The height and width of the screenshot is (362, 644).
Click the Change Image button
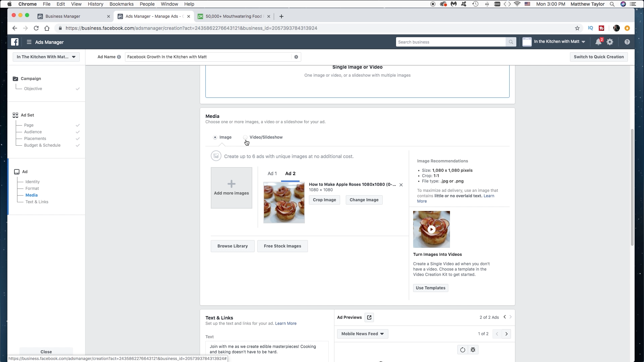[364, 200]
